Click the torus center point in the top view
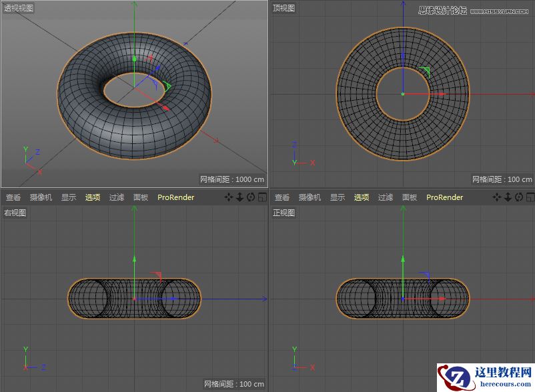The height and width of the screenshot is (392, 535). point(403,94)
